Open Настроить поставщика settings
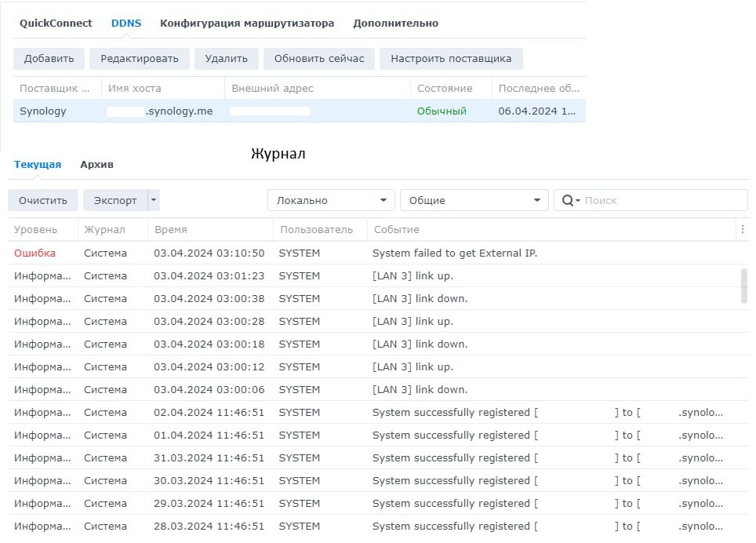 pyautogui.click(x=451, y=59)
